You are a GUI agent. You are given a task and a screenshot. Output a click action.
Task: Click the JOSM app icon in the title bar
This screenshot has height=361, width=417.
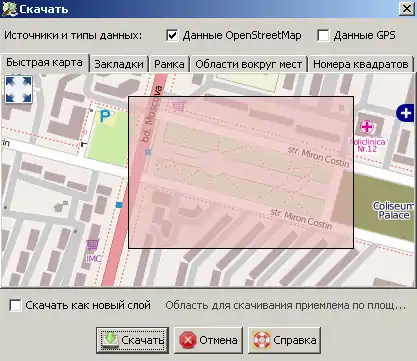click(9, 9)
